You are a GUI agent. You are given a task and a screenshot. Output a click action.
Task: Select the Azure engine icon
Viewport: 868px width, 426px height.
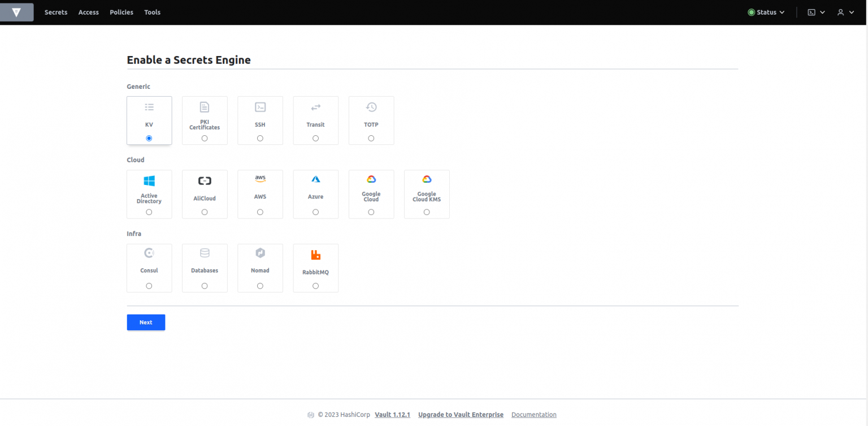(315, 178)
